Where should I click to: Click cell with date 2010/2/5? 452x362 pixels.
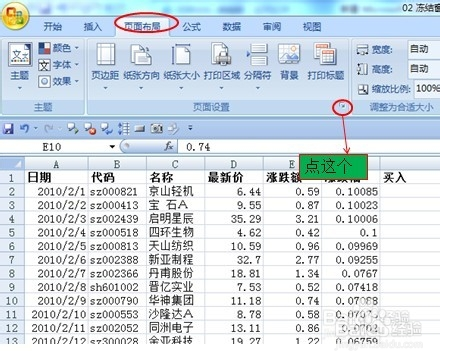pyautogui.click(x=56, y=246)
